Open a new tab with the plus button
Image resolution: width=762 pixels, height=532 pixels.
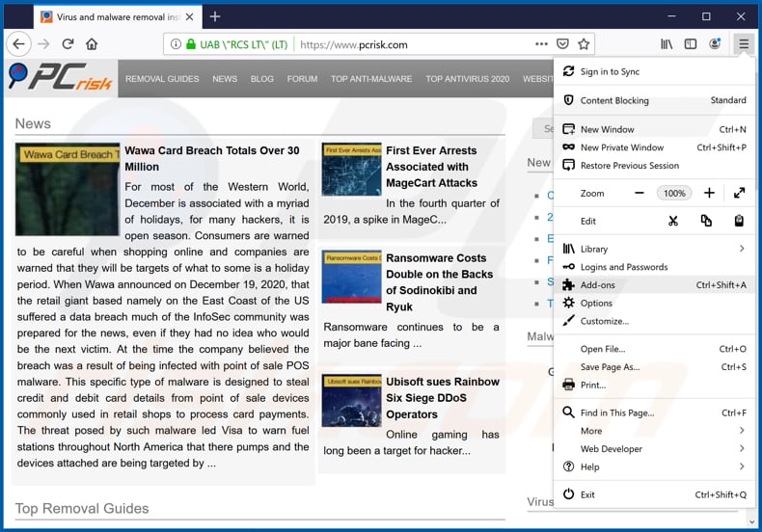coord(215,16)
